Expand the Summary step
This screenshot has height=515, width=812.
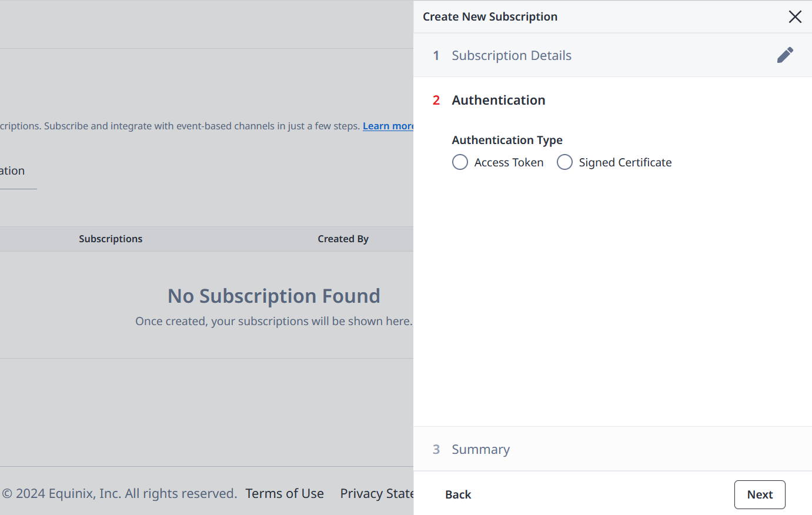tap(480, 449)
